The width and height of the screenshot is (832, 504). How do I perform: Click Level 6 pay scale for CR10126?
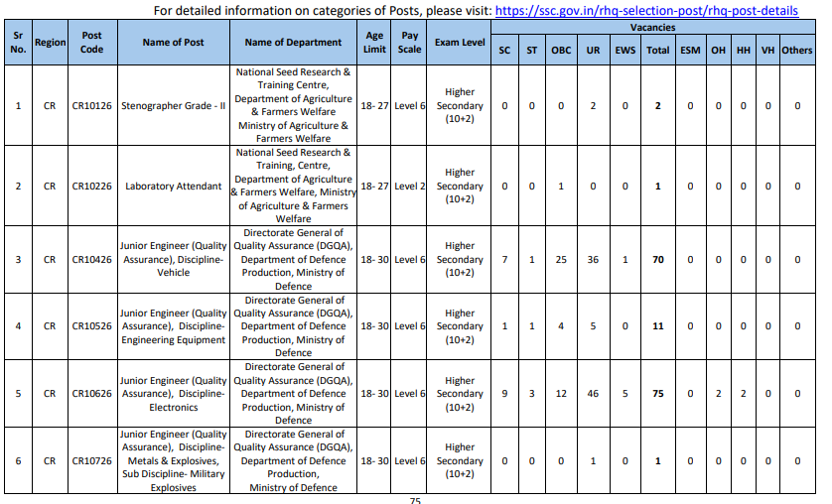coord(409,106)
